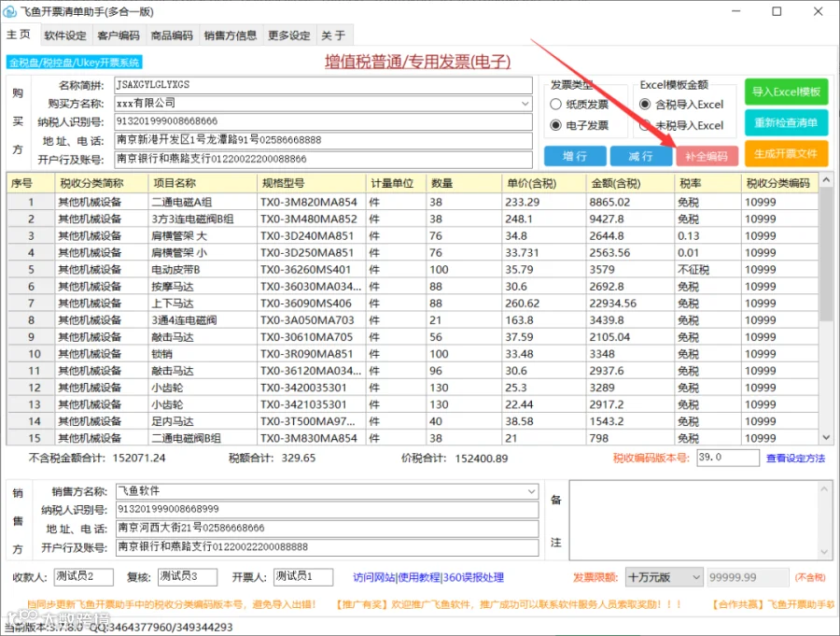Viewport: 840px width, 636px height.
Task: Click the 补全编码 button
Action: (x=707, y=156)
